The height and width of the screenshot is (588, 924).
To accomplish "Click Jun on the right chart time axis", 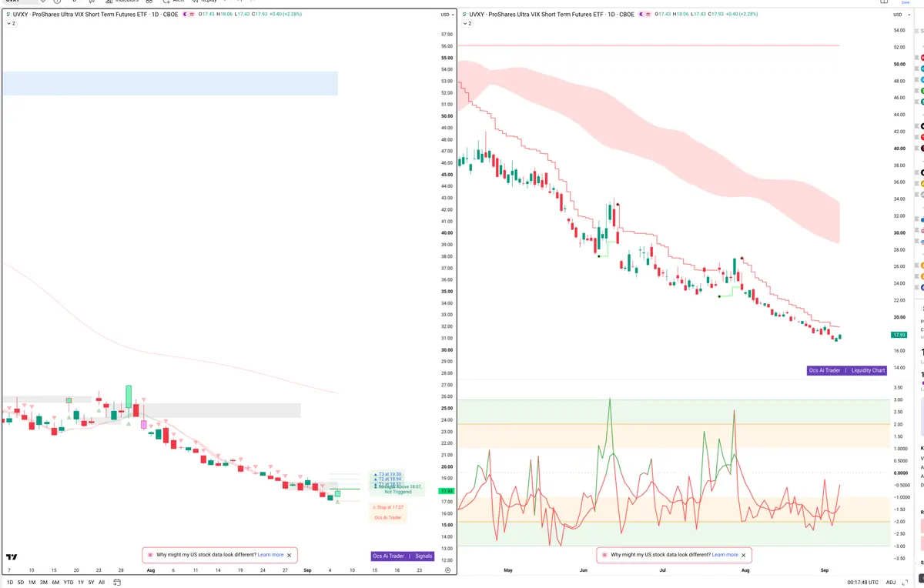I will click(583, 570).
